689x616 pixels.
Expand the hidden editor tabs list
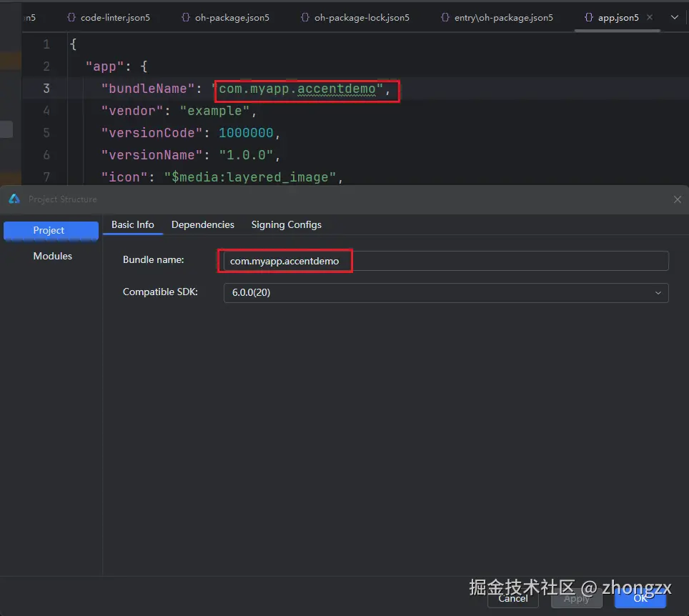pyautogui.click(x=675, y=18)
